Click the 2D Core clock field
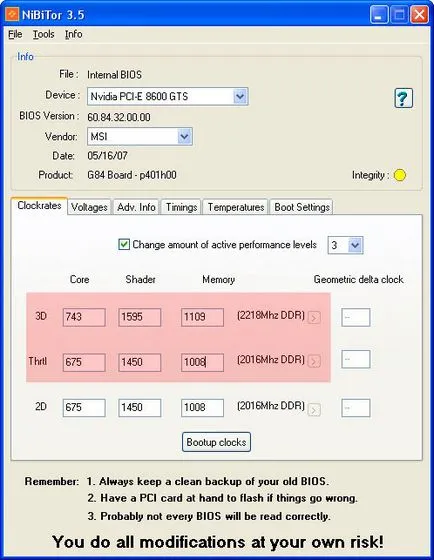This screenshot has width=434, height=560. tap(84, 408)
